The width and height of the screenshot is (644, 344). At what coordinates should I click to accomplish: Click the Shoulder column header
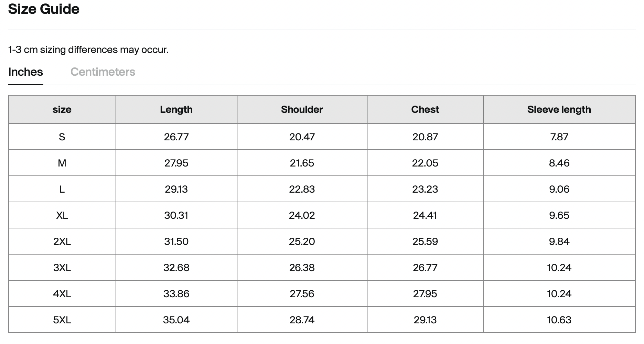pos(302,109)
